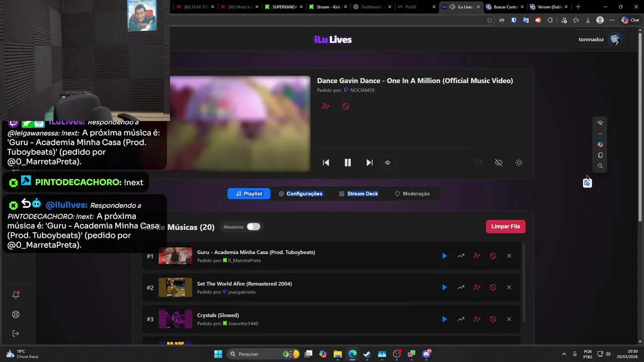The image size is (644, 362).
Task: Open Discord from the taskbar
Action: click(427, 354)
